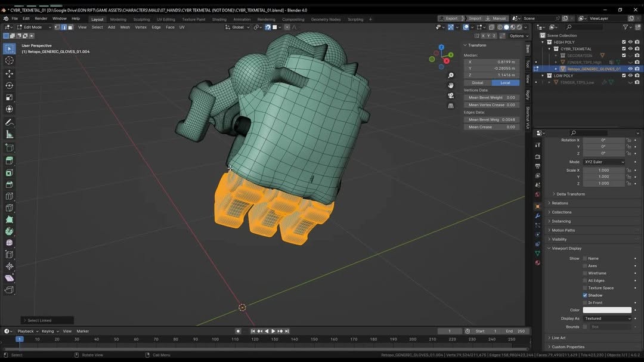Open the Mesh menu in viewport header
The width and height of the screenshot is (644, 362).
[x=125, y=27]
